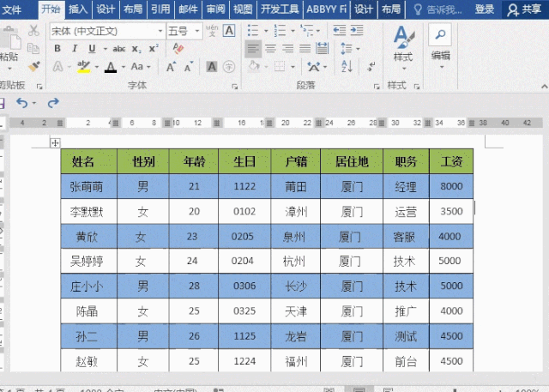Switch to the 视图 tab
The height and width of the screenshot is (392, 549).
243,9
